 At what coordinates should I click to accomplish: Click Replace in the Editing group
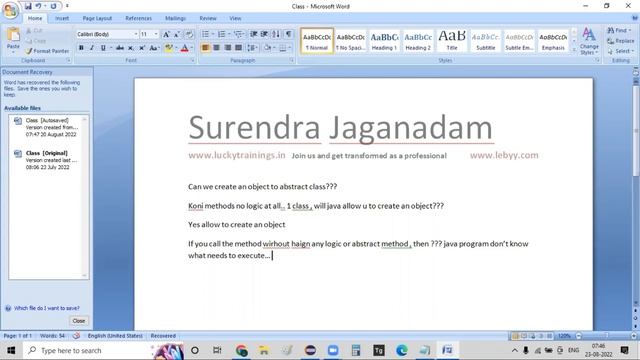tap(621, 41)
